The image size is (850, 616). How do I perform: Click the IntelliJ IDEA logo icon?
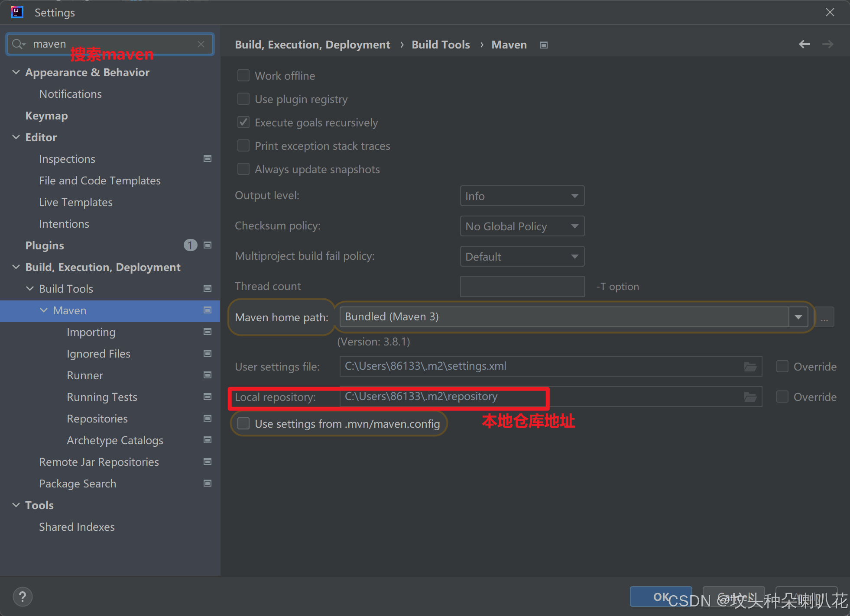pos(17,12)
